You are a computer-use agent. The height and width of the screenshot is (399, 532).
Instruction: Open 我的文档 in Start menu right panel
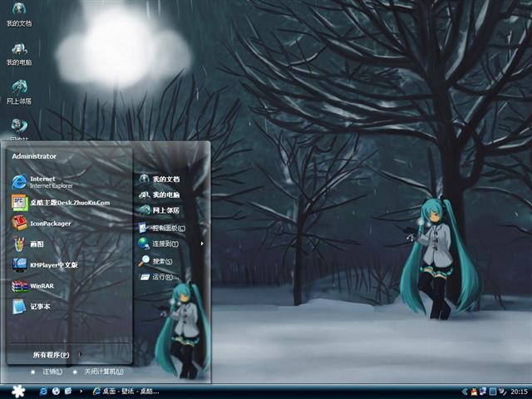click(x=160, y=179)
